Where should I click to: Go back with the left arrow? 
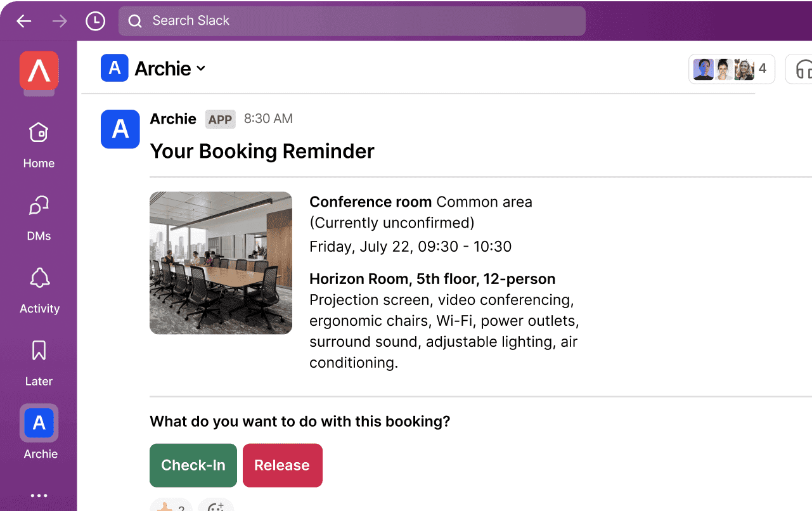coord(24,22)
